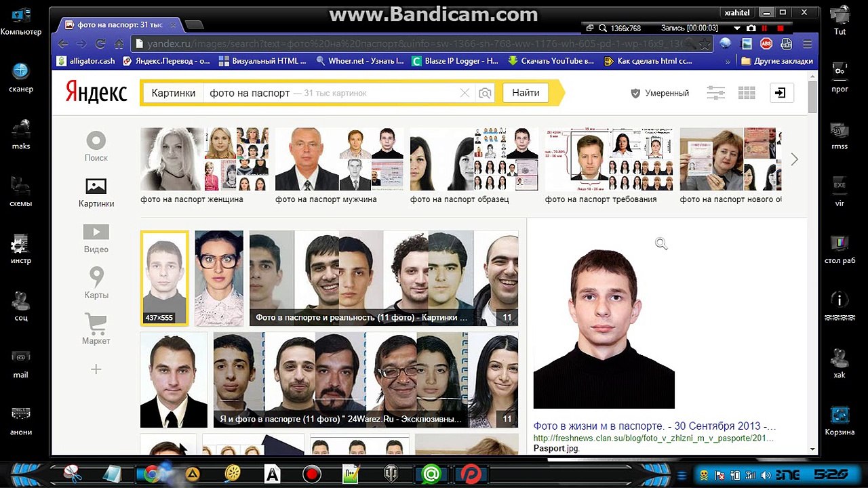Click the search query input field
The image size is (868, 488).
[x=330, y=93]
